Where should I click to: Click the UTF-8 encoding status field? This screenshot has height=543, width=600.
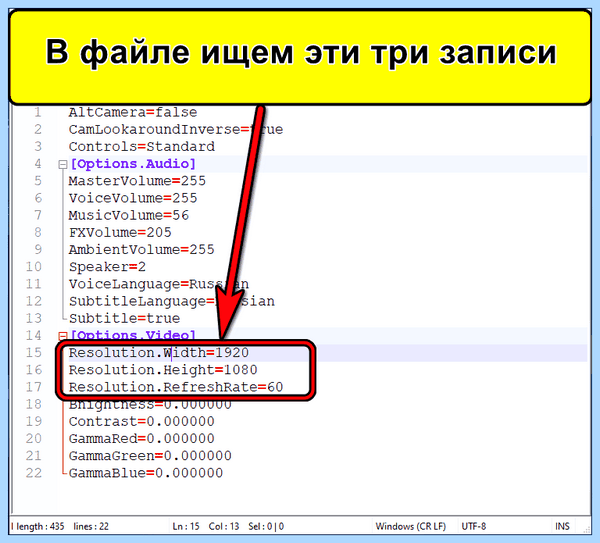tap(474, 527)
